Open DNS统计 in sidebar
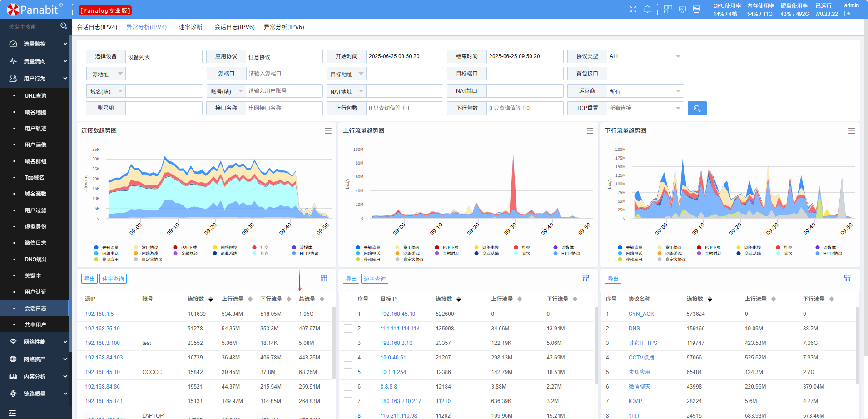Viewport: 868px width, 419px height. pos(35,259)
